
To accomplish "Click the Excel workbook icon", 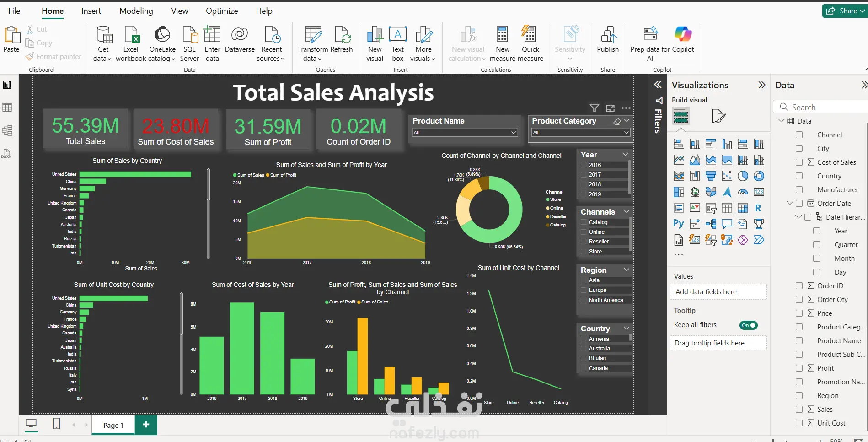I will 131,35.
